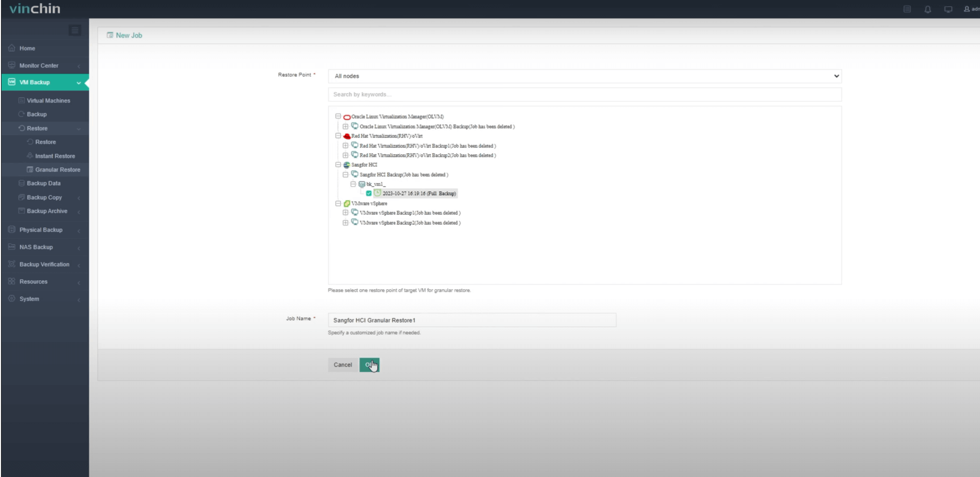Click the Resources sidebar icon
This screenshot has height=477, width=980.
(x=12, y=281)
